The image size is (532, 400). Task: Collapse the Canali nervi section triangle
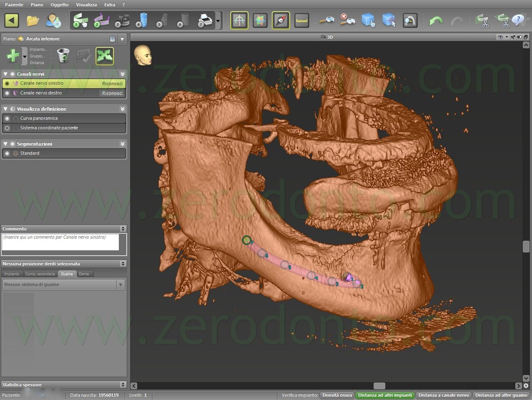[5, 73]
